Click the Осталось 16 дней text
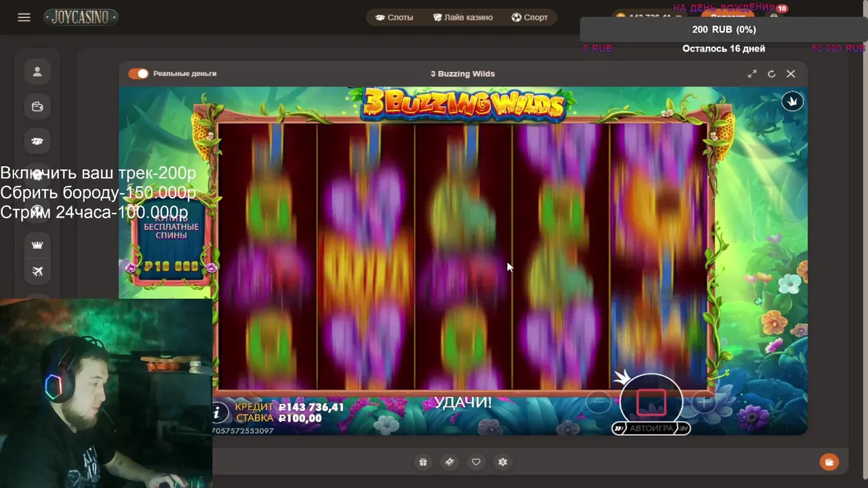 tap(724, 49)
